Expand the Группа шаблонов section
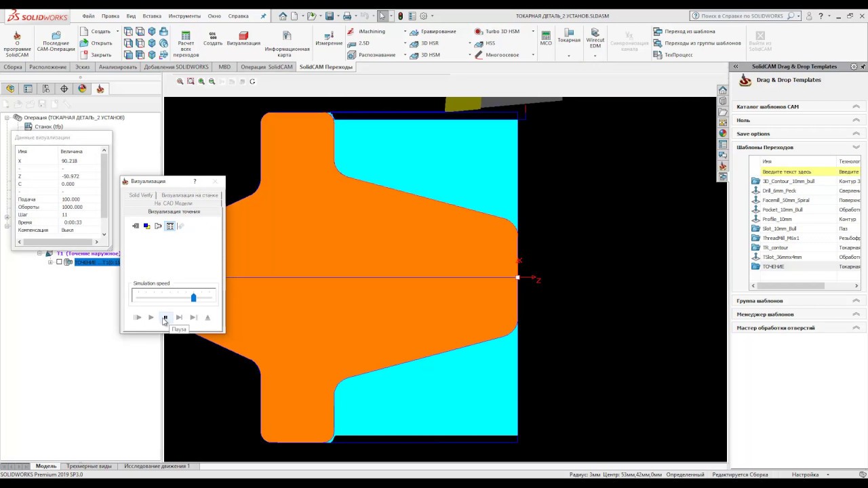The width and height of the screenshot is (868, 488). 856,300
